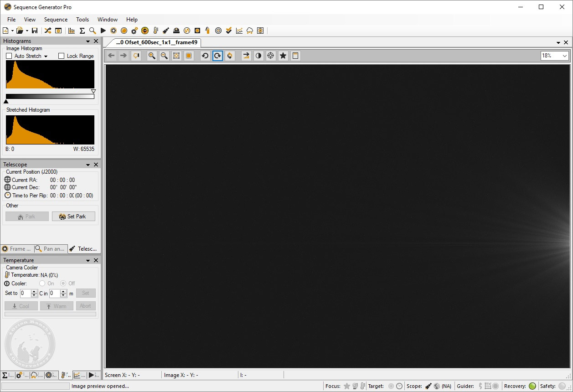Switch to the Frame tab in left panel

point(17,249)
